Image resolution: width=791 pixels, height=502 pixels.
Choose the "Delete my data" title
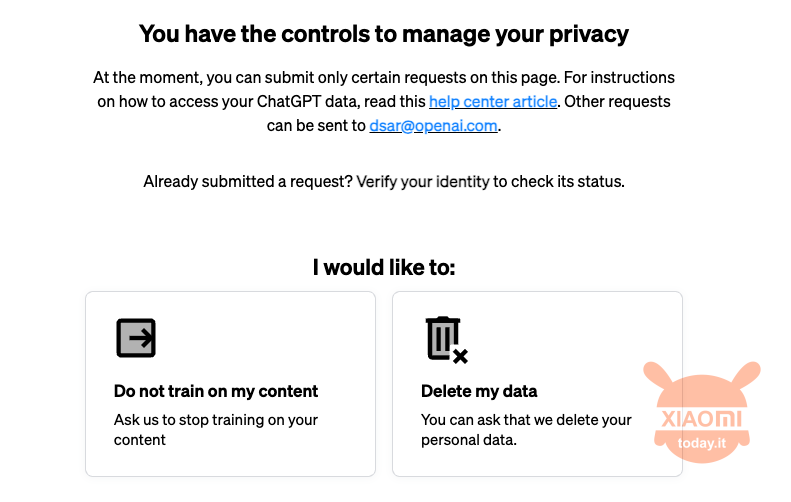pos(479,391)
